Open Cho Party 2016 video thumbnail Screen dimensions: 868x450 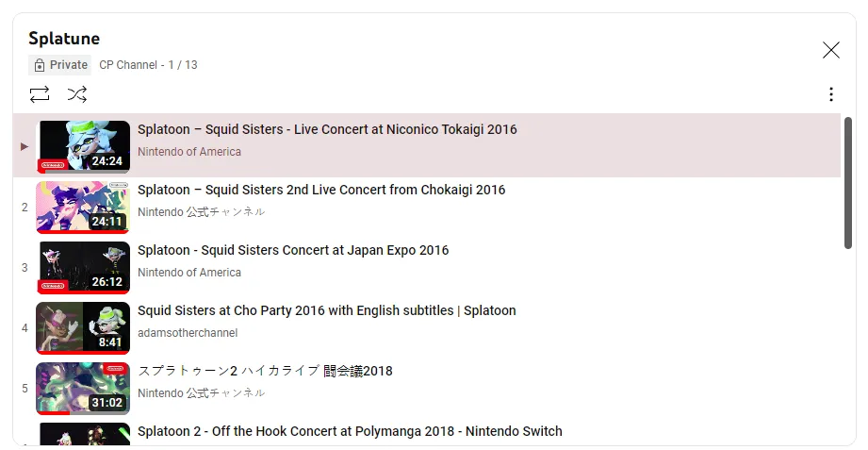83,328
